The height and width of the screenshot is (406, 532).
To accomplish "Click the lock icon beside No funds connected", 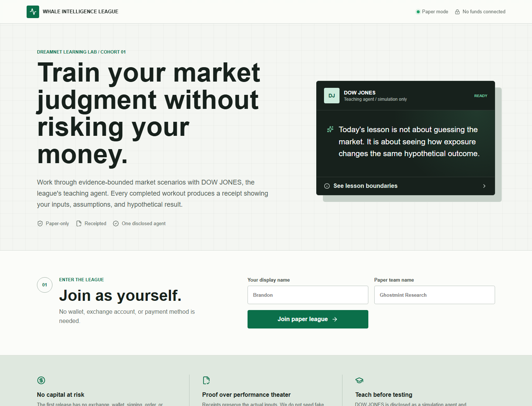I will point(457,12).
